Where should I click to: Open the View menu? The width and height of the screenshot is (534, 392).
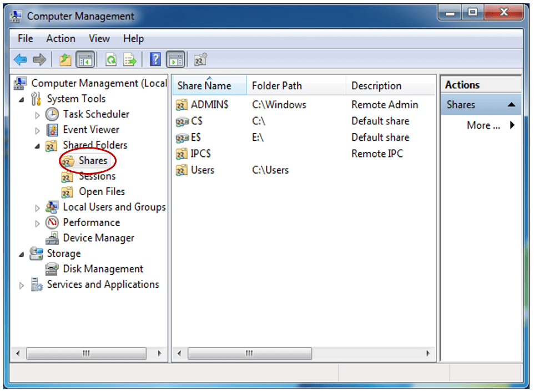[99, 38]
